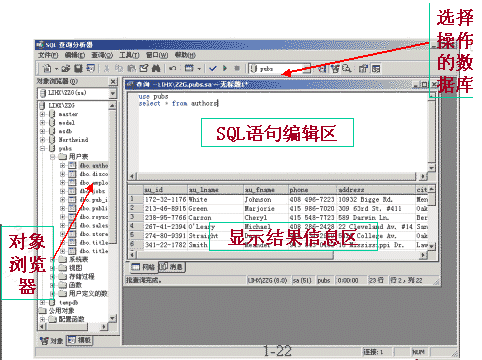Expand the master database tree node

click(x=43, y=114)
